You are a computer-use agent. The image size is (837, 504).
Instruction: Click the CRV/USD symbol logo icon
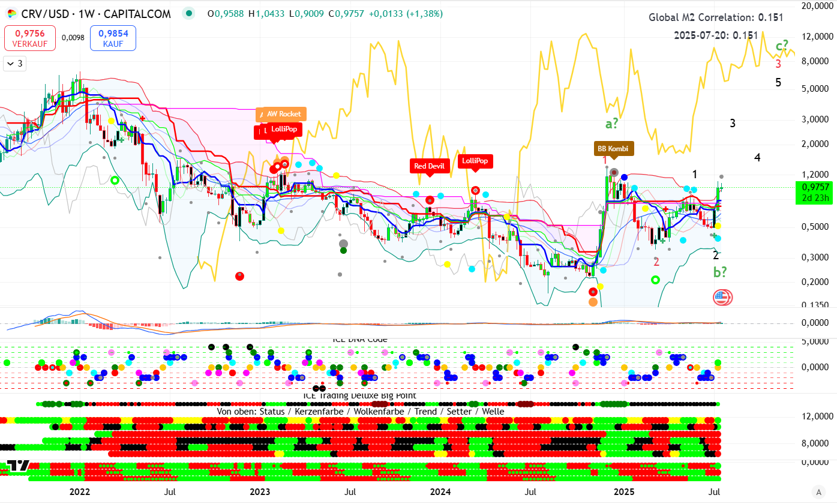tap(11, 13)
